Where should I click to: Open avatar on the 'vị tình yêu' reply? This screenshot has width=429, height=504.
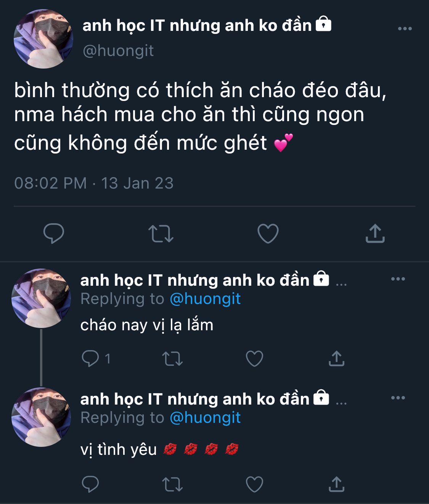41,417
